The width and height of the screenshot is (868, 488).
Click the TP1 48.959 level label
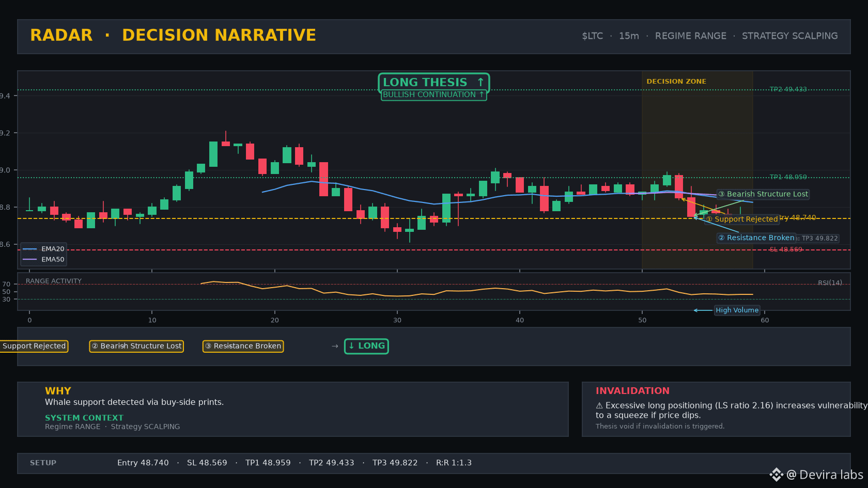[788, 177]
